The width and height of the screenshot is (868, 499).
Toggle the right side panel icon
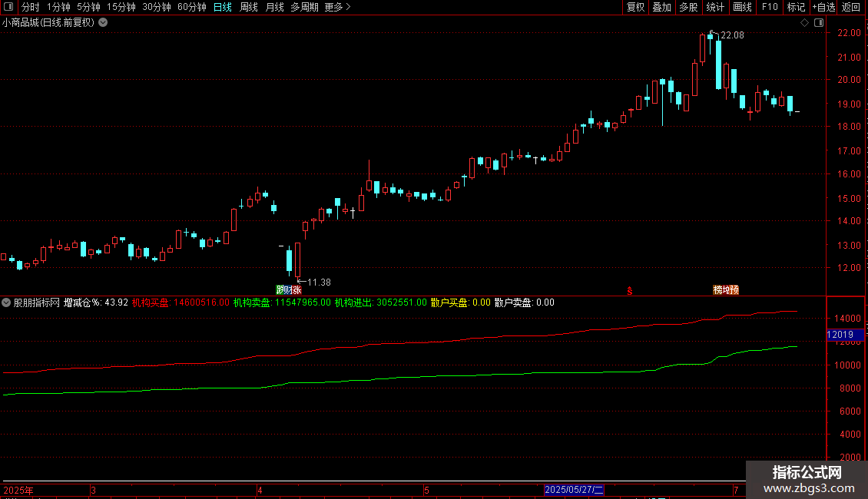click(819, 23)
